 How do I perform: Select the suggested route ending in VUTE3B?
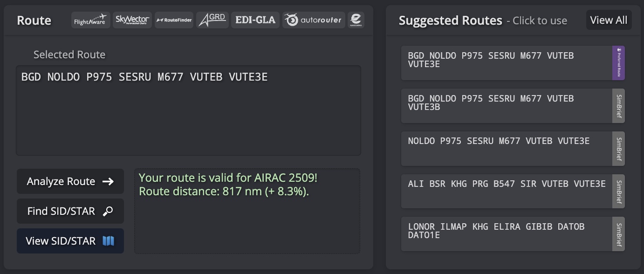coord(506,106)
